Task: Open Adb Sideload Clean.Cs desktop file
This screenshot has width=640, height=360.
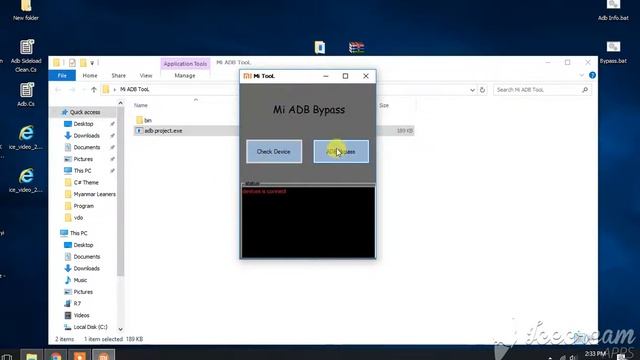Action: 26,56
